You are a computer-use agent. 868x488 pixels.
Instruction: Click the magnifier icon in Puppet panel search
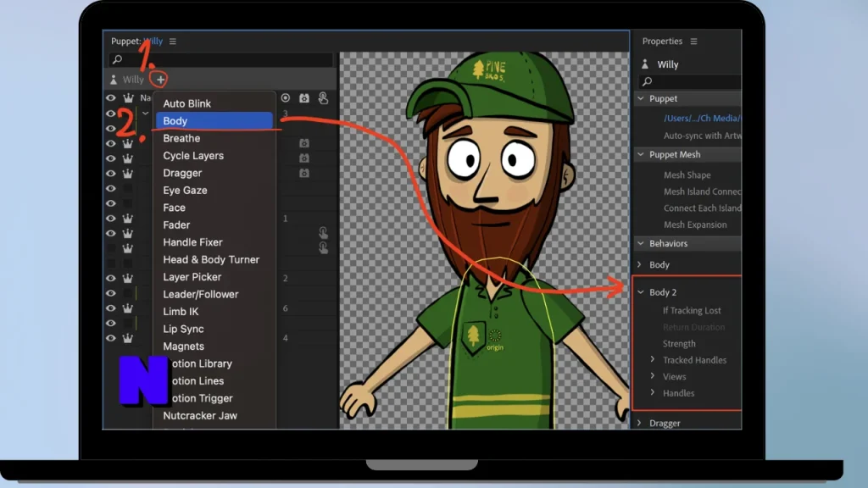pos(117,59)
